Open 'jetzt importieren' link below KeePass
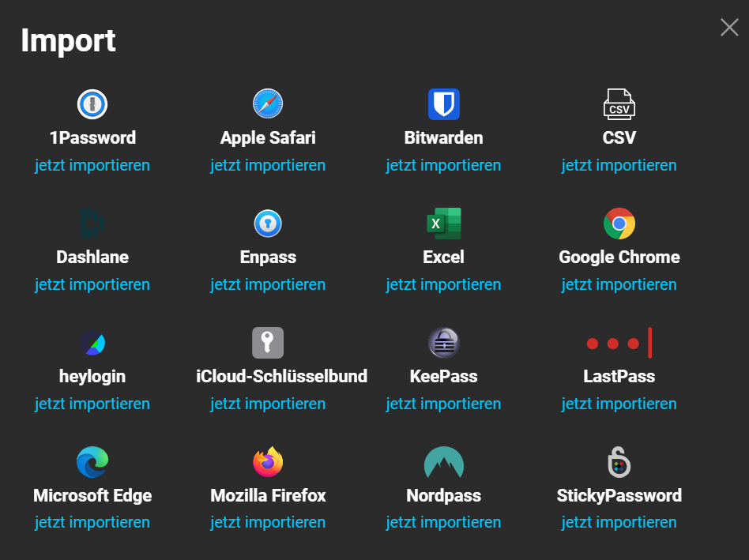The image size is (749, 560). click(x=443, y=404)
